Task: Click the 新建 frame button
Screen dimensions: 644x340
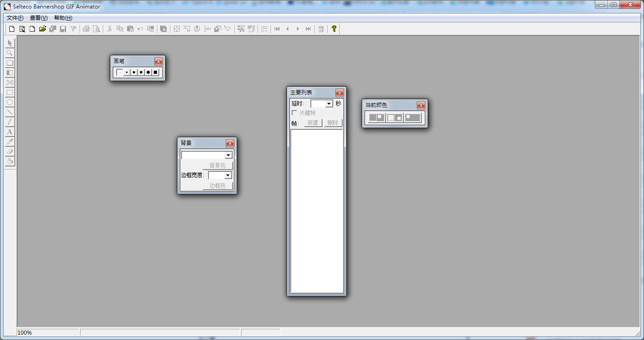Action: [313, 123]
